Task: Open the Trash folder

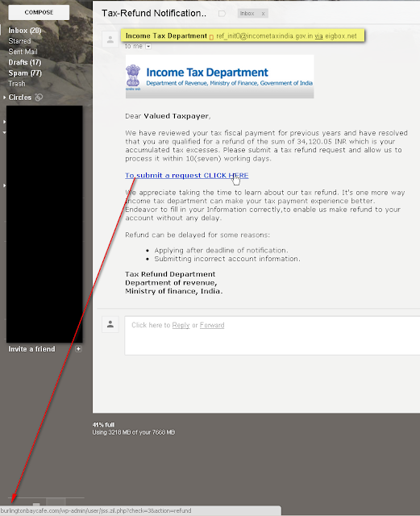Action: [17, 84]
